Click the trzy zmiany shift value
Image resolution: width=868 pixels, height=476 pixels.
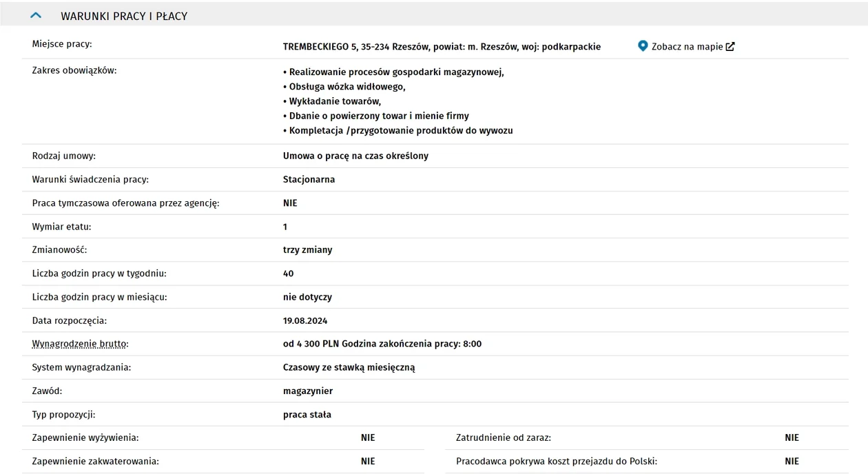[307, 250]
